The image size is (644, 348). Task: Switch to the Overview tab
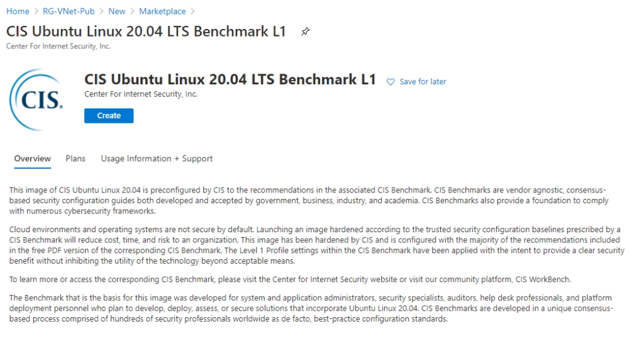click(x=33, y=159)
